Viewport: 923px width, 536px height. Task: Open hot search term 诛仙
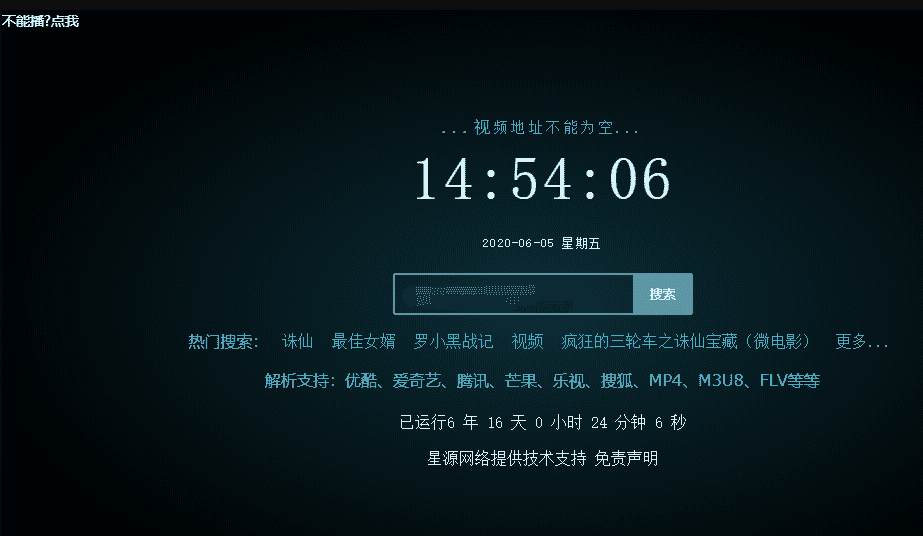click(297, 341)
